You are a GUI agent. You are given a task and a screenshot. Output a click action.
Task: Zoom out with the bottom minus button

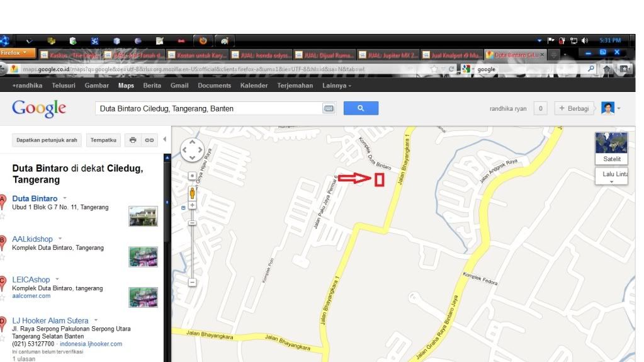coord(192,282)
